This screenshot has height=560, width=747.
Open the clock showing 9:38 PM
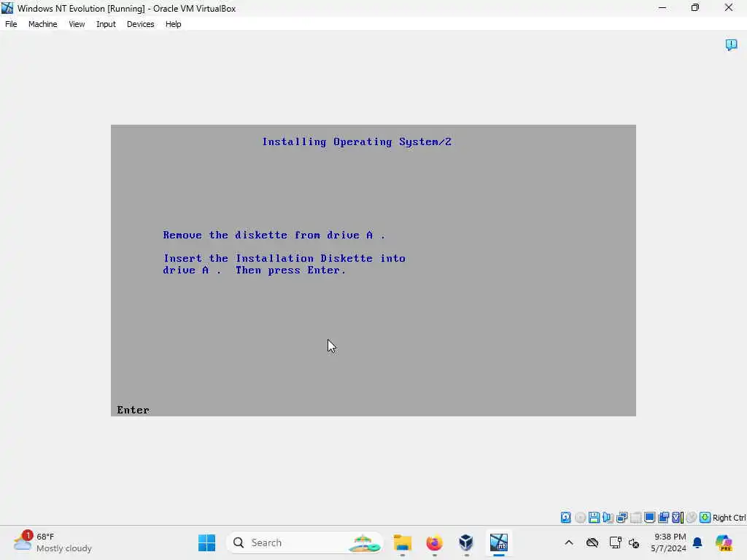(x=668, y=542)
